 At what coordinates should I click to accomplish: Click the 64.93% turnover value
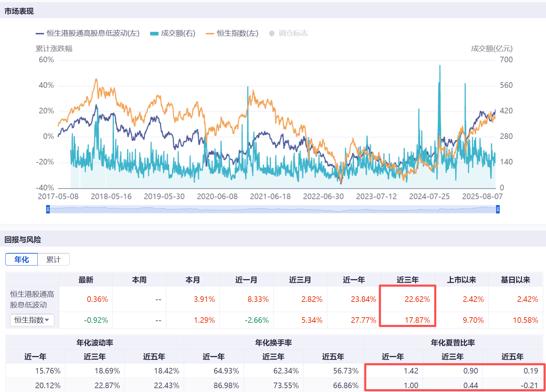pos(226,371)
